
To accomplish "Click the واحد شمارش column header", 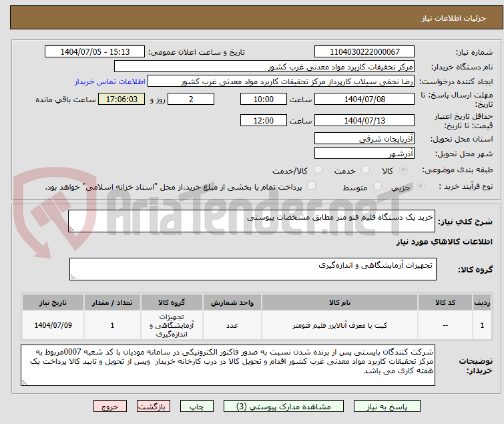I will (232, 302).
